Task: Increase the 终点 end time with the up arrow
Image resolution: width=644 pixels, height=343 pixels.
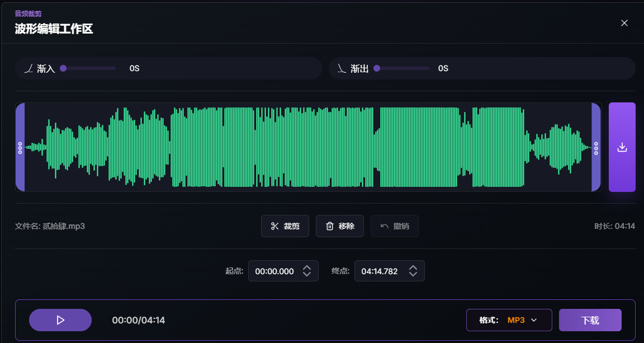Action: [x=413, y=267]
